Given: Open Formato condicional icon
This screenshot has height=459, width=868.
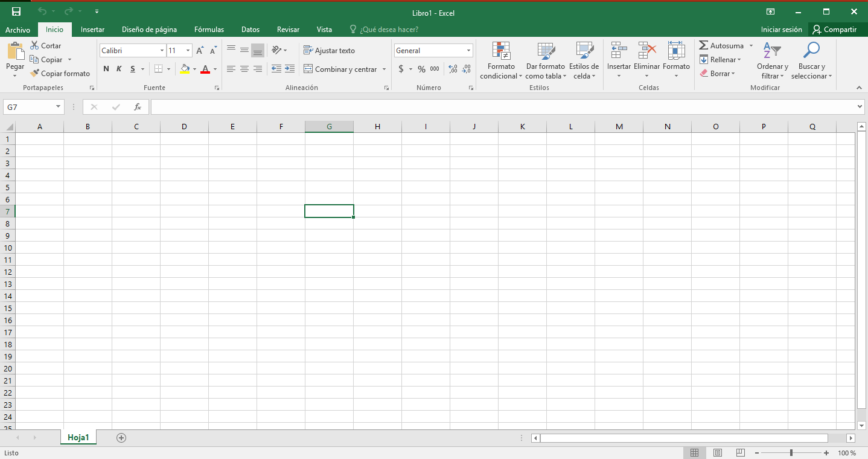Looking at the screenshot, I should click(501, 51).
